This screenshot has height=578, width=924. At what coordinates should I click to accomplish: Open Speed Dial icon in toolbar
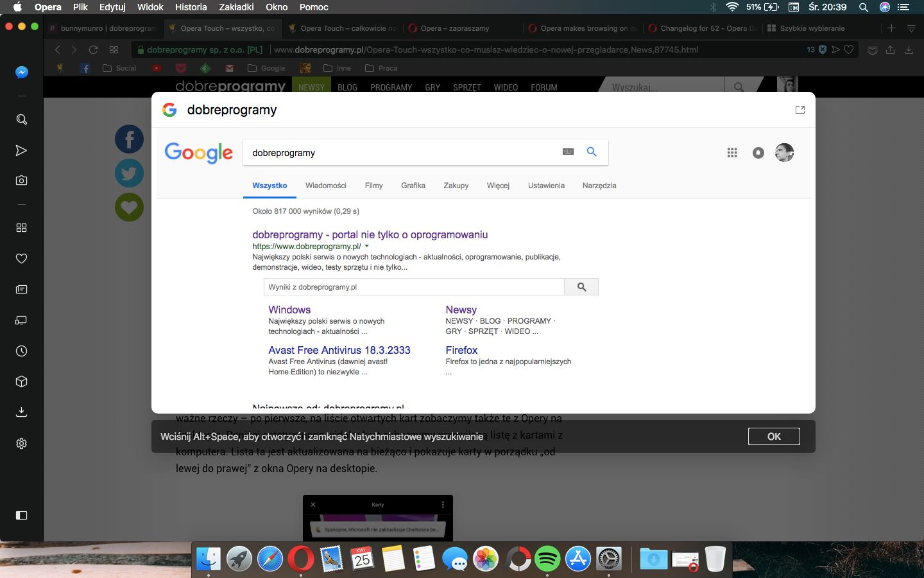[114, 49]
